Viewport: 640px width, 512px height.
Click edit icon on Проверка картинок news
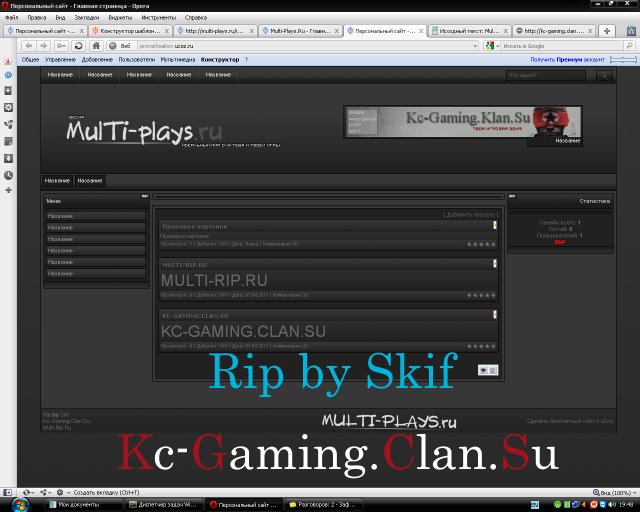coord(495,225)
